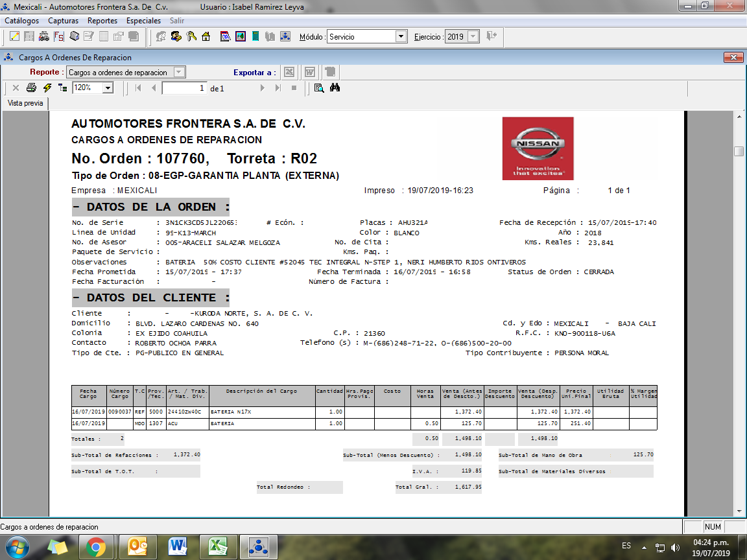Click the ES language indicator in tray
This screenshot has height=560, width=747.
point(626,546)
